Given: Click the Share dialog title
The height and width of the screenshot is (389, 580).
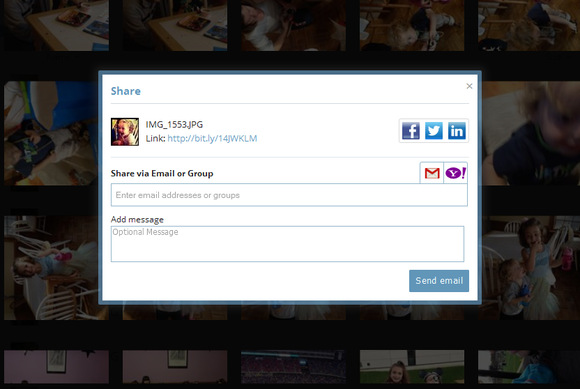Looking at the screenshot, I should 126,91.
